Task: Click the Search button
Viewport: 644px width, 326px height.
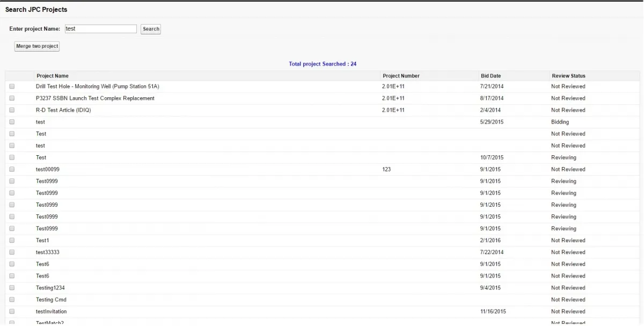Action: (151, 29)
